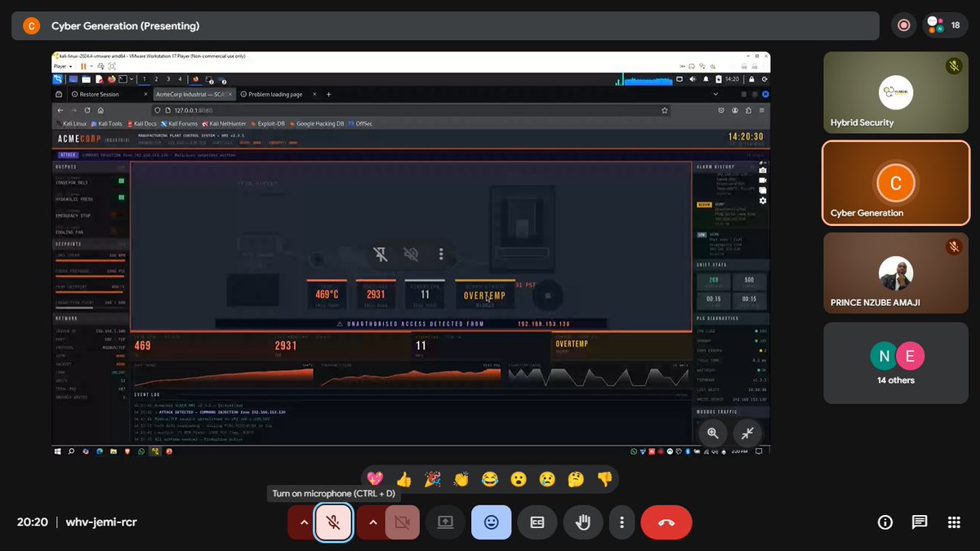This screenshot has height=551, width=980.
Task: Turn on the camera
Action: coord(402,522)
